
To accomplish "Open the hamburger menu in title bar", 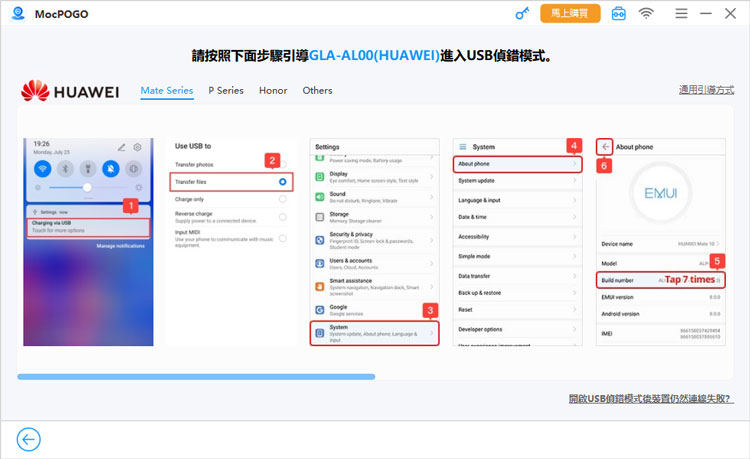I will pos(681,14).
